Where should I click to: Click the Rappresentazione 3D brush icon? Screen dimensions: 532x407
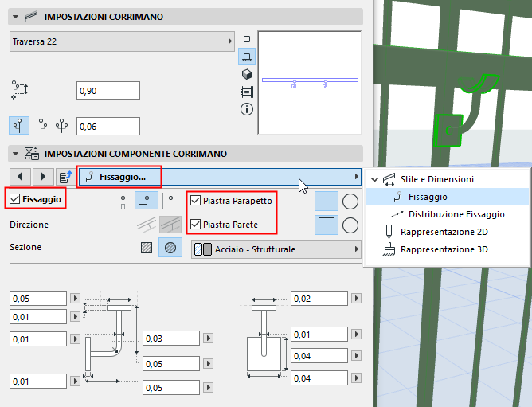click(x=389, y=249)
